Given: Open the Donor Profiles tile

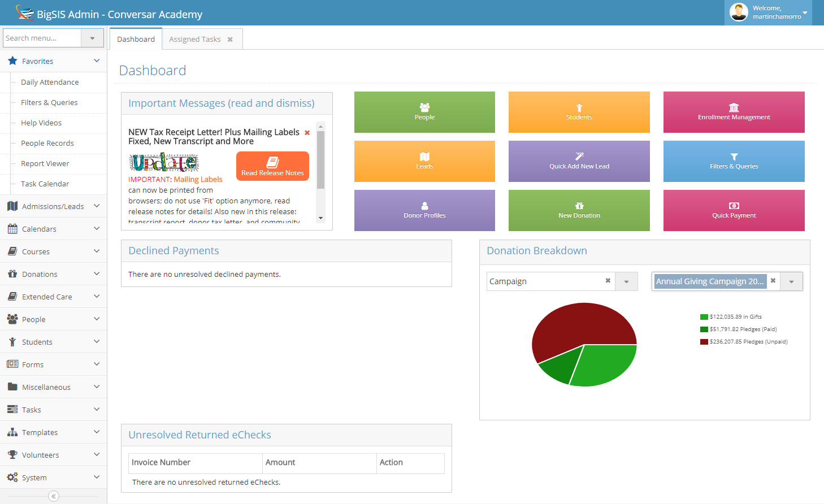Looking at the screenshot, I should tap(424, 210).
